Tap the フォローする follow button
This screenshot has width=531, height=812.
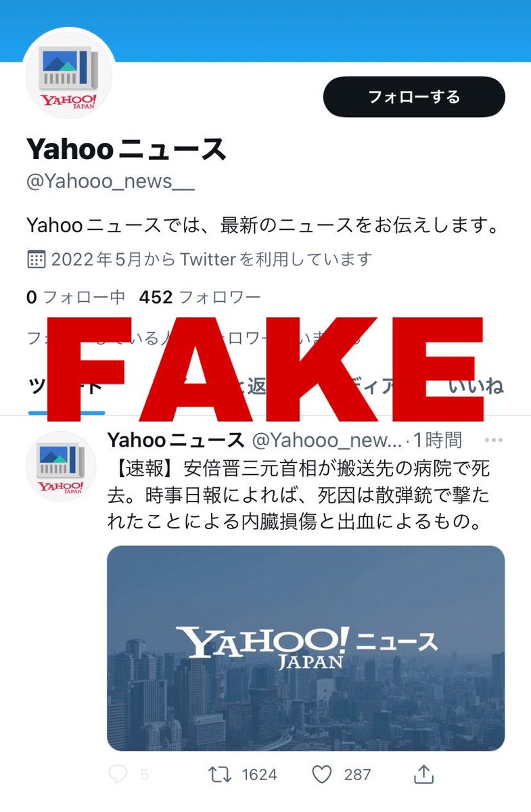pos(414,97)
